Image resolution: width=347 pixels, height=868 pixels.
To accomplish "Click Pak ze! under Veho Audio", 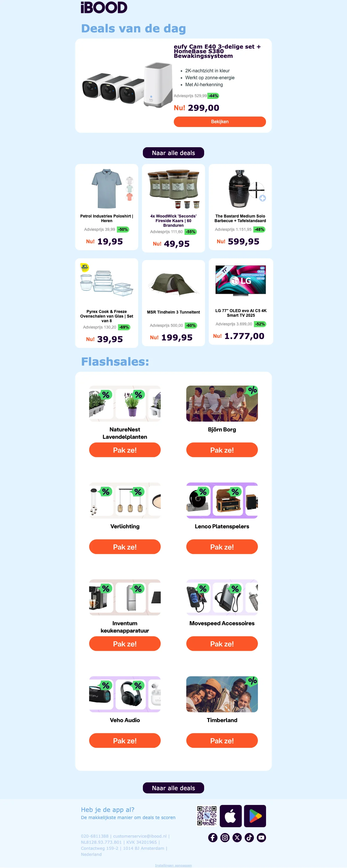I will [125, 740].
